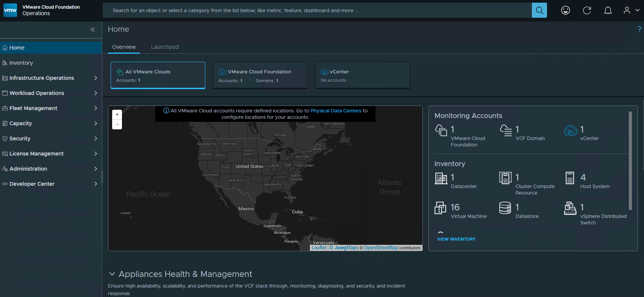Zoom in on the map

point(117,115)
